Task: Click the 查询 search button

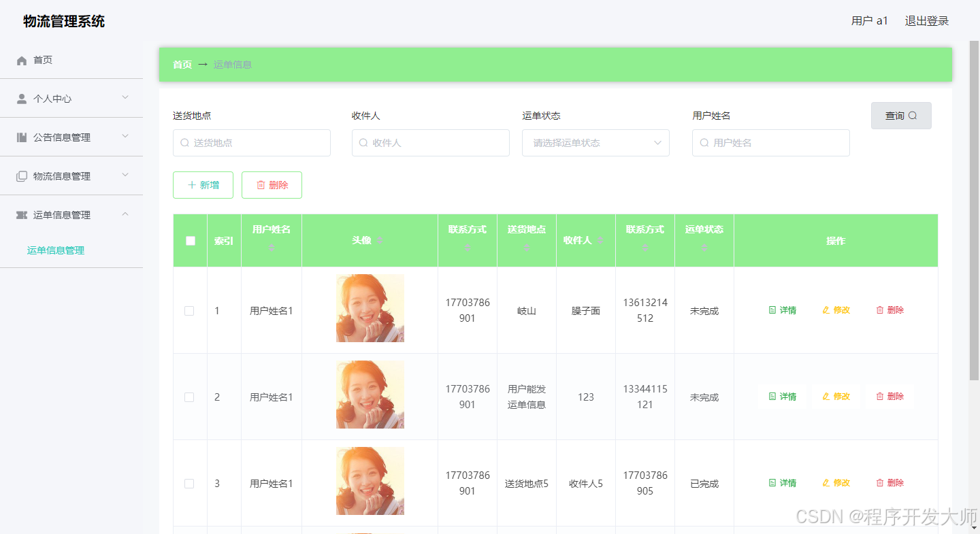Action: tap(901, 116)
